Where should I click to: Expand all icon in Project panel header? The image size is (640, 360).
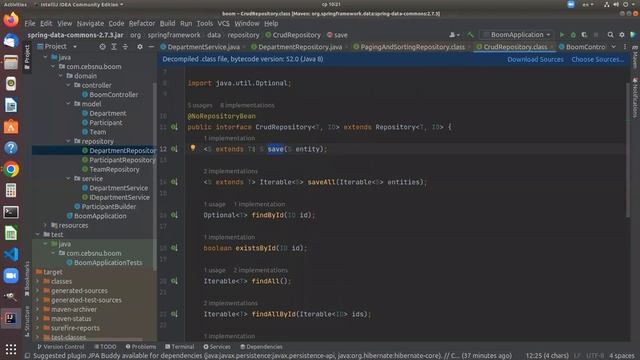tap(114, 47)
